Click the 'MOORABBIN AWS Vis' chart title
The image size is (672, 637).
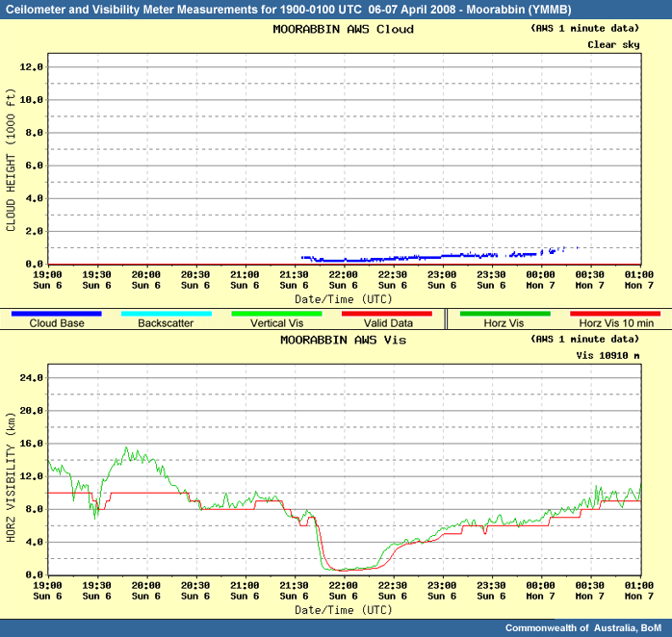click(344, 340)
